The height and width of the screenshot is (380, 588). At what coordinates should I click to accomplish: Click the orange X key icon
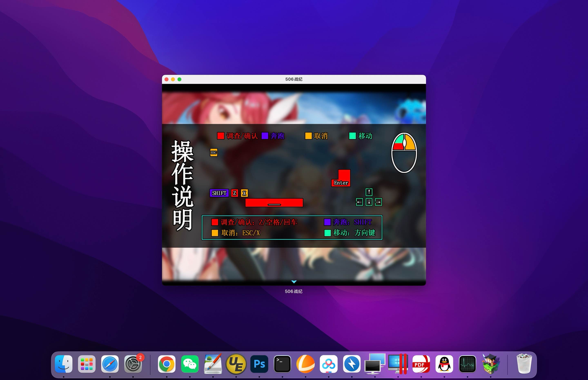click(x=244, y=193)
